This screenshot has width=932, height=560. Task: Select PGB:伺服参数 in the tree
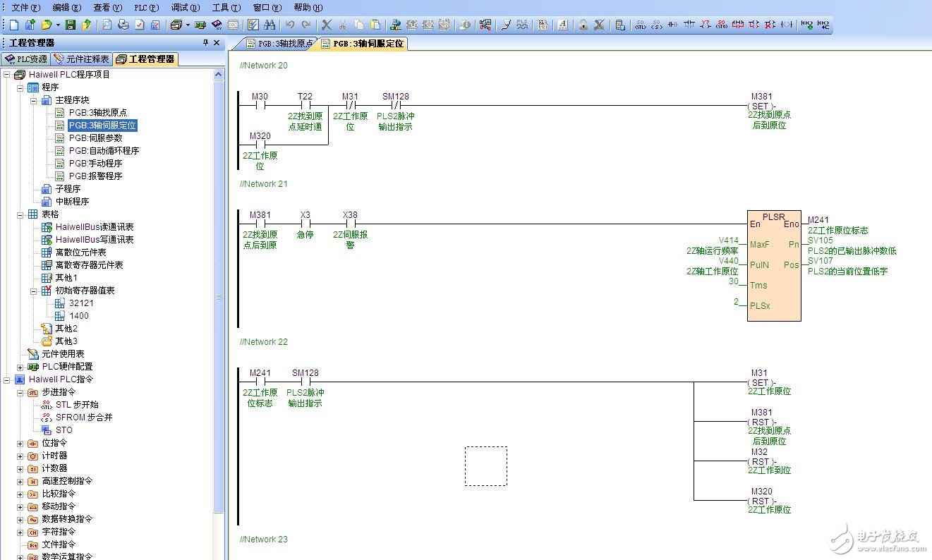pos(95,138)
